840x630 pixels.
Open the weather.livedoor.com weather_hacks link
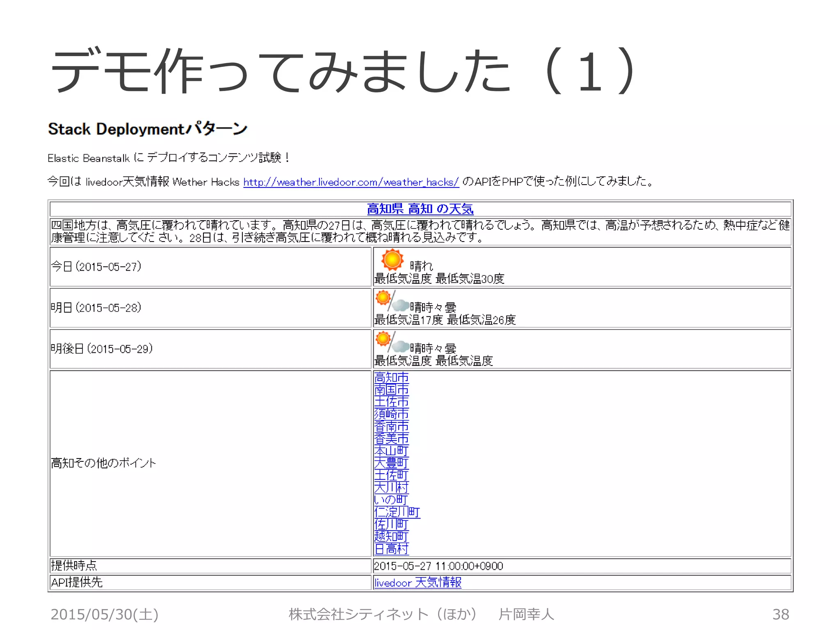point(351,182)
